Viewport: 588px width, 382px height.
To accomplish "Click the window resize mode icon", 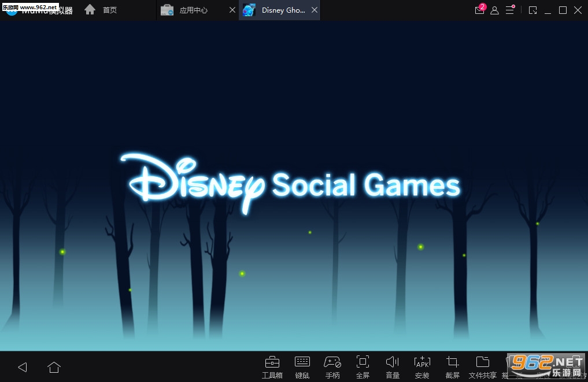I will [533, 10].
